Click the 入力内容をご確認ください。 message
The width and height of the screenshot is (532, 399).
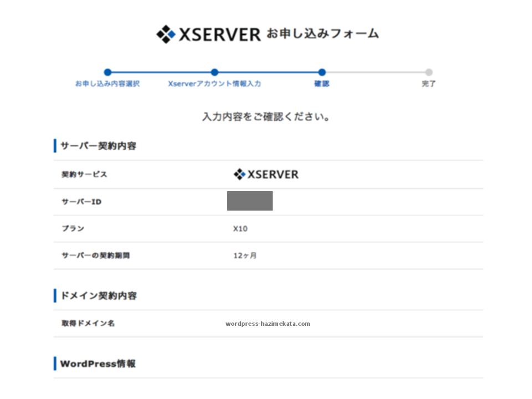click(x=265, y=117)
